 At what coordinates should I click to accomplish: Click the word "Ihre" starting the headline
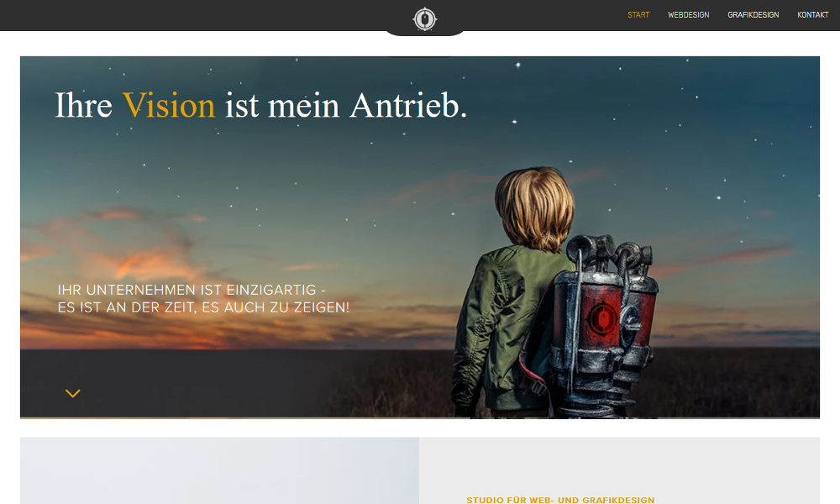pos(83,106)
